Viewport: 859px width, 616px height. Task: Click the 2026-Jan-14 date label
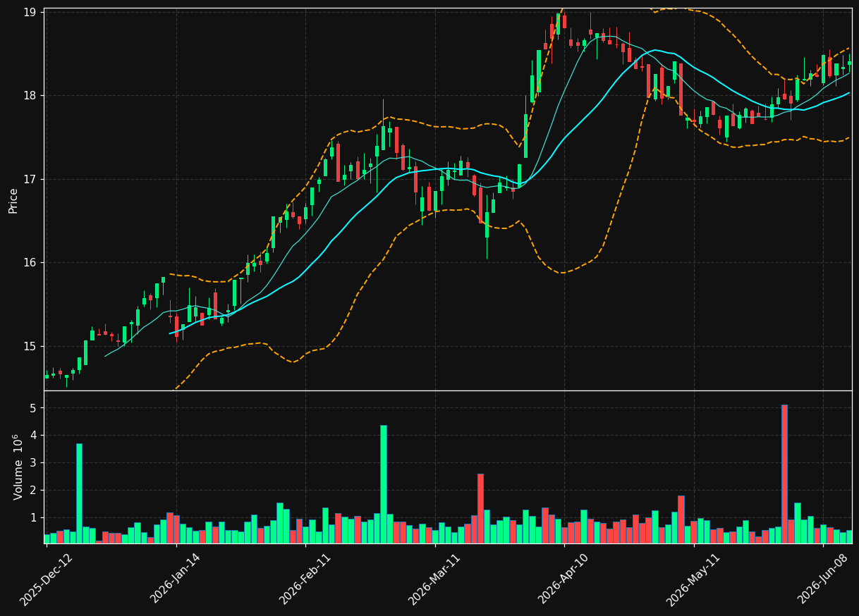[175, 579]
